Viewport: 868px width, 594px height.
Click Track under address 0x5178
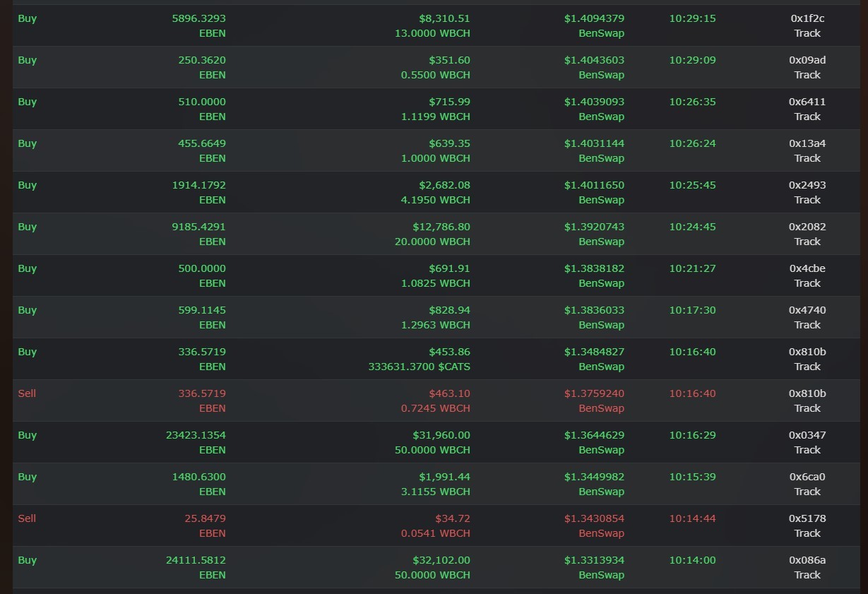pyautogui.click(x=807, y=533)
